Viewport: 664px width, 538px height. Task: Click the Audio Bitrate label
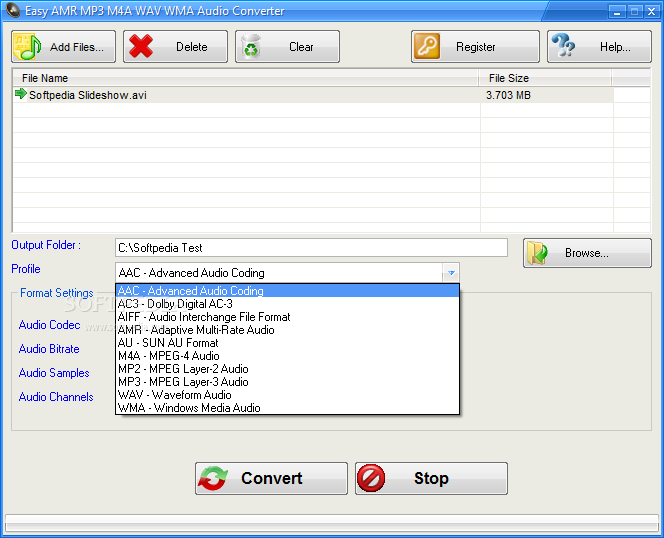(x=49, y=349)
